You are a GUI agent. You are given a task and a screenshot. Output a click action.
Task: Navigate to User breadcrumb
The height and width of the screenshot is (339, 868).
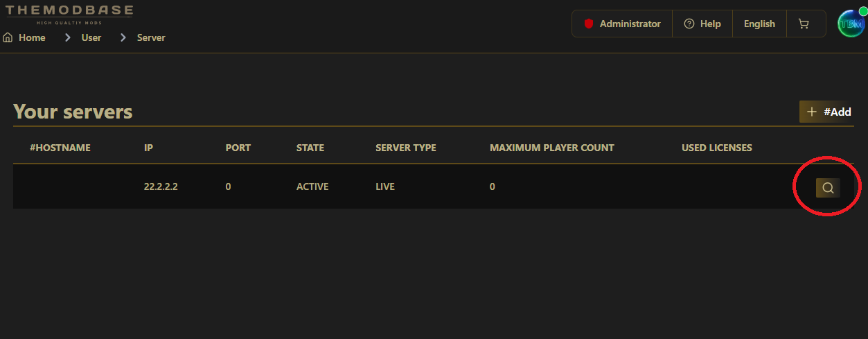tap(91, 37)
